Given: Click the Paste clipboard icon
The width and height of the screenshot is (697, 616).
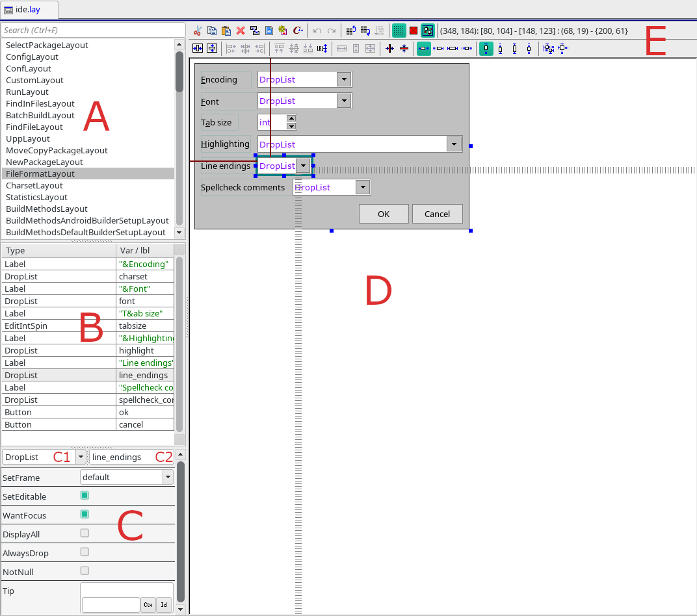Looking at the screenshot, I should coord(226,31).
